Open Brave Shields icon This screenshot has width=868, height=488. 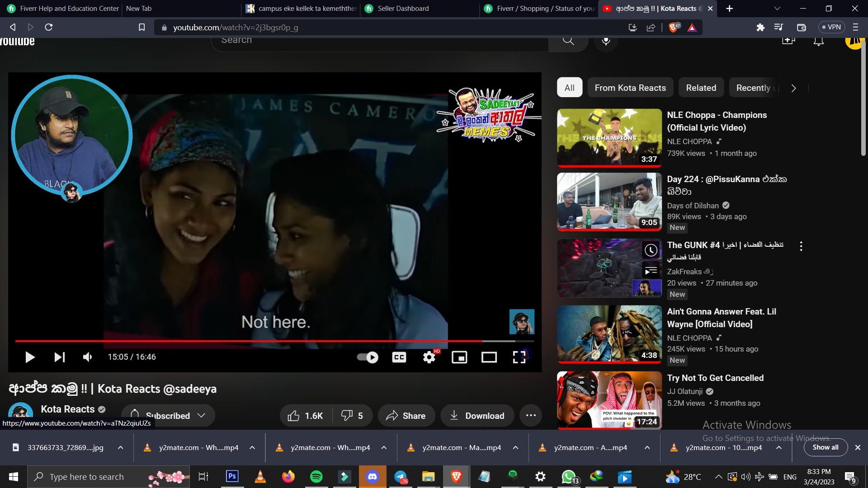point(674,28)
